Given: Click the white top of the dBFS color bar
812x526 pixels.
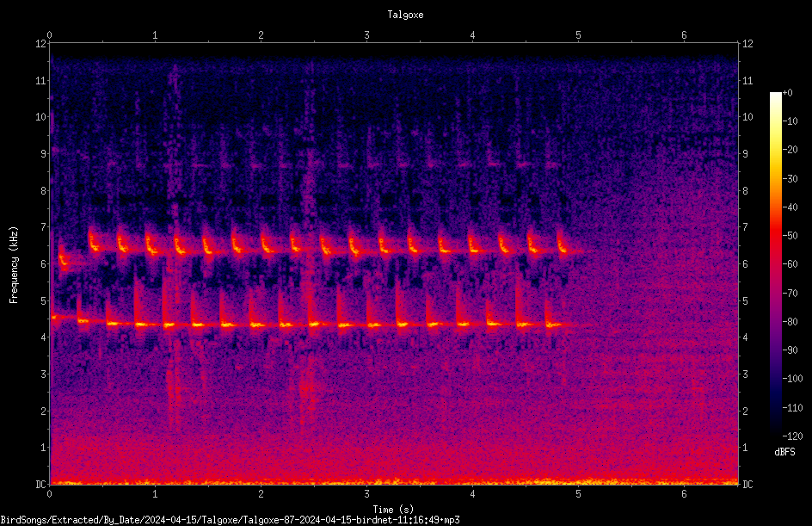Looking at the screenshot, I should [776, 98].
